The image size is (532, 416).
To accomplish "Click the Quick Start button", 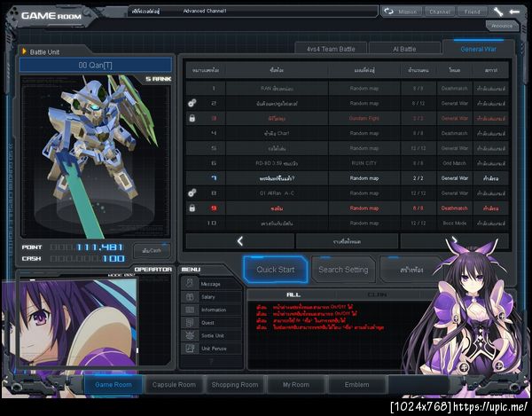I will pyautogui.click(x=276, y=270).
